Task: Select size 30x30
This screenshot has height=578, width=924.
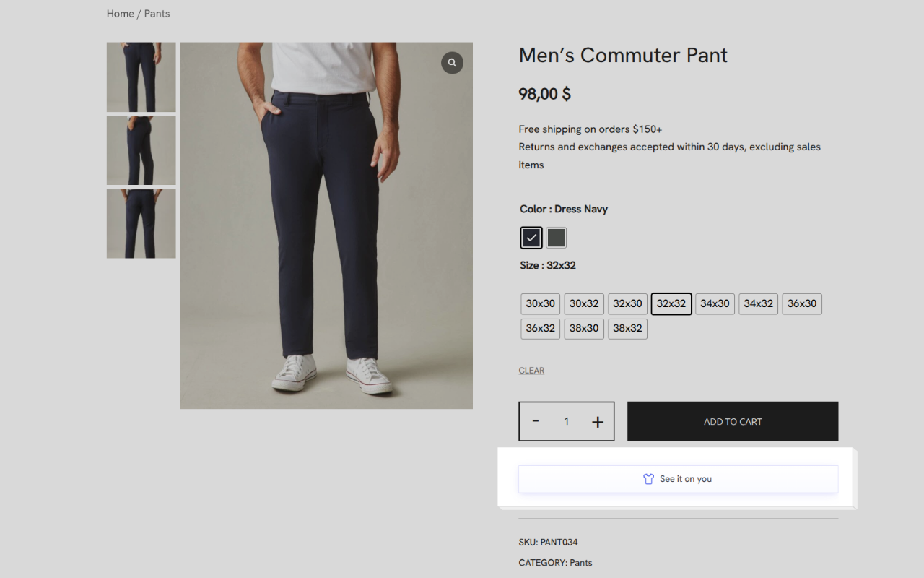Action: pyautogui.click(x=540, y=304)
